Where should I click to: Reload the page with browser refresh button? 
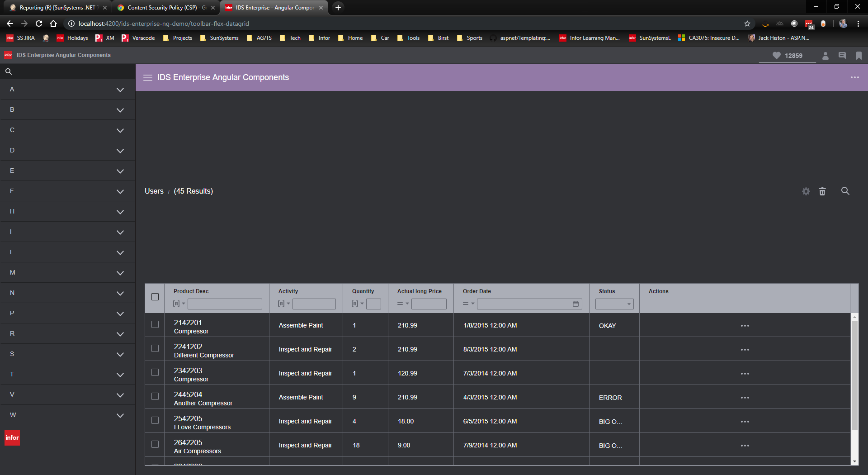click(x=39, y=24)
